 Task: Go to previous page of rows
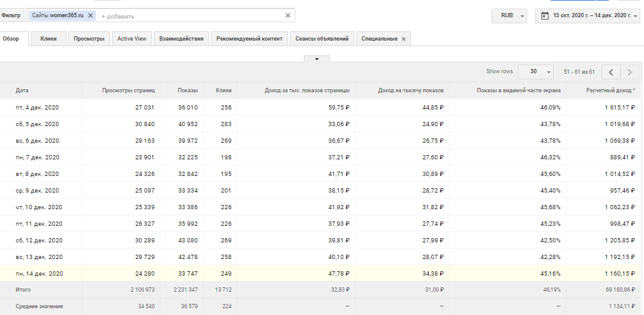click(611, 72)
